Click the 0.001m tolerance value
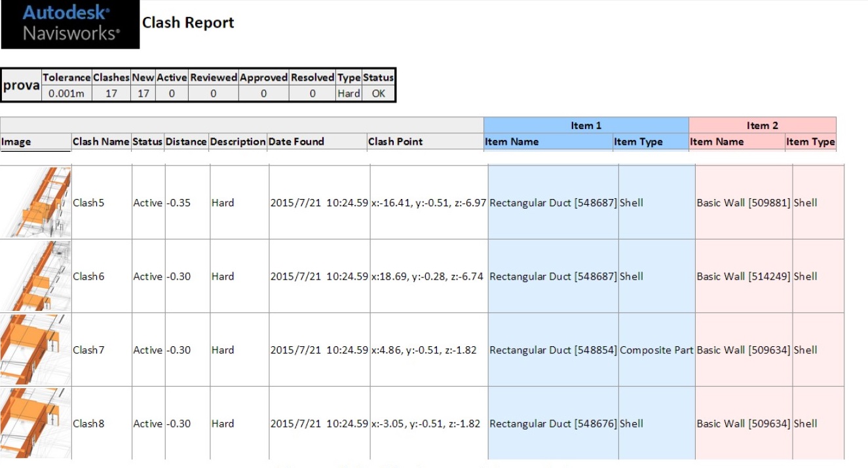The height and width of the screenshot is (468, 868). coord(66,94)
